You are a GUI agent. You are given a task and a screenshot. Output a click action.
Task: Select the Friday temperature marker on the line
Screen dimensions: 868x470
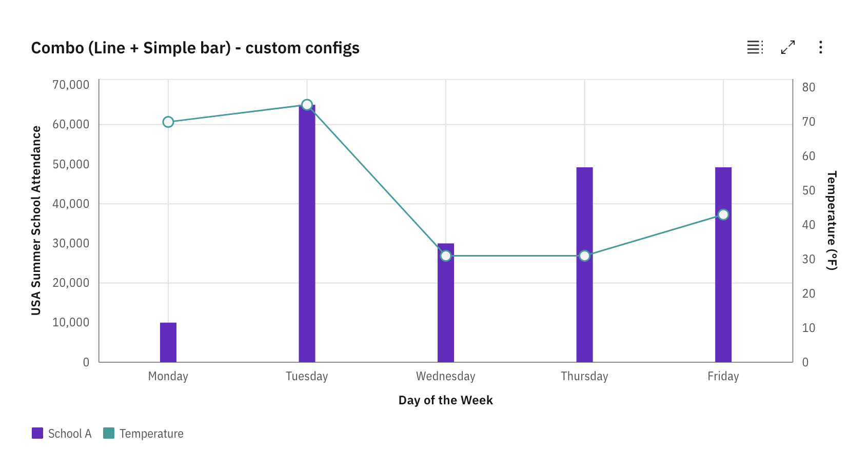(x=723, y=215)
